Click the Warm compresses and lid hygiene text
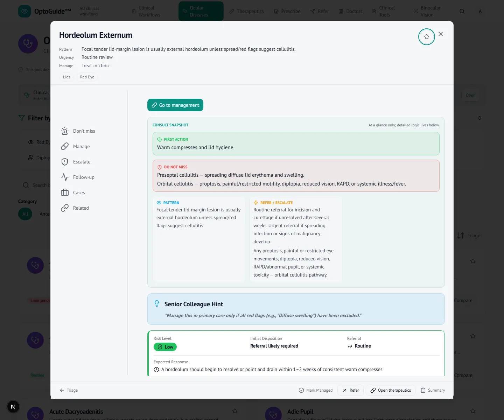 tap(195, 147)
